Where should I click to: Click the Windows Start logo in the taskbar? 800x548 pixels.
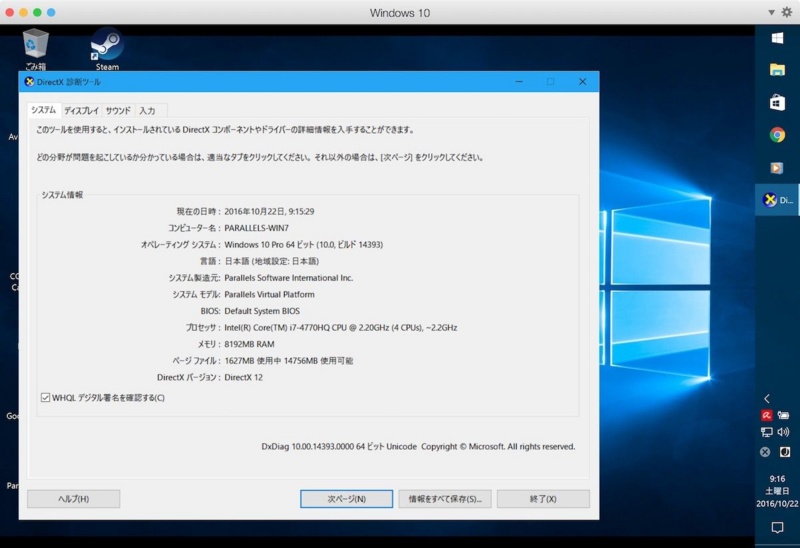click(x=777, y=38)
